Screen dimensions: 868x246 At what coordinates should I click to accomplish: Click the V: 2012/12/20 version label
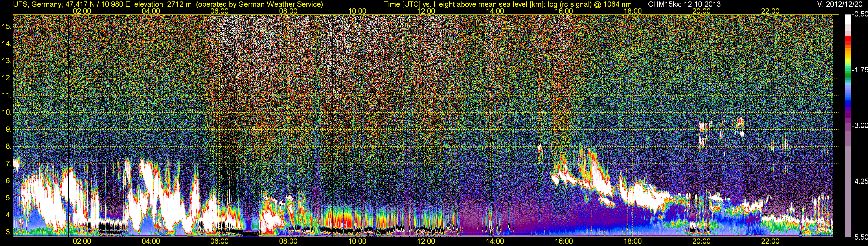(841, 4)
